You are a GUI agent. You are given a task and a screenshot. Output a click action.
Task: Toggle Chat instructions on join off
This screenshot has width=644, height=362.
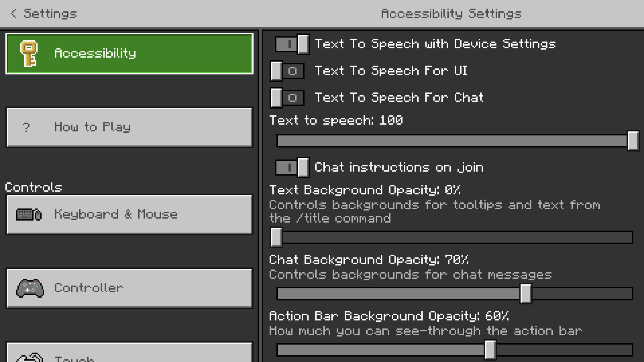292,168
